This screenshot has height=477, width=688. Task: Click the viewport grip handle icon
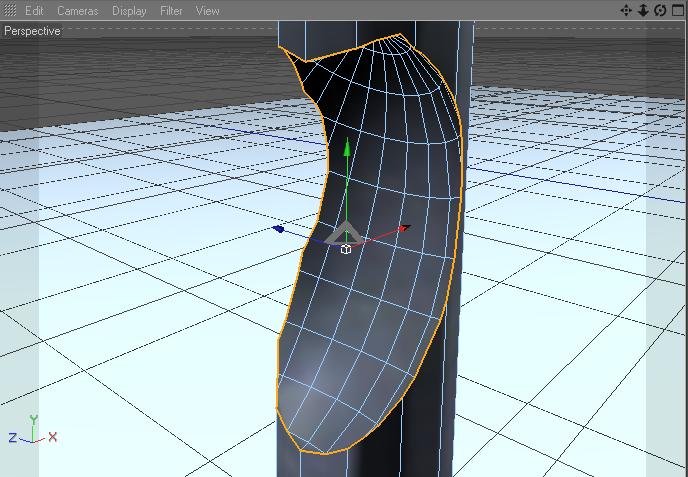(10, 10)
